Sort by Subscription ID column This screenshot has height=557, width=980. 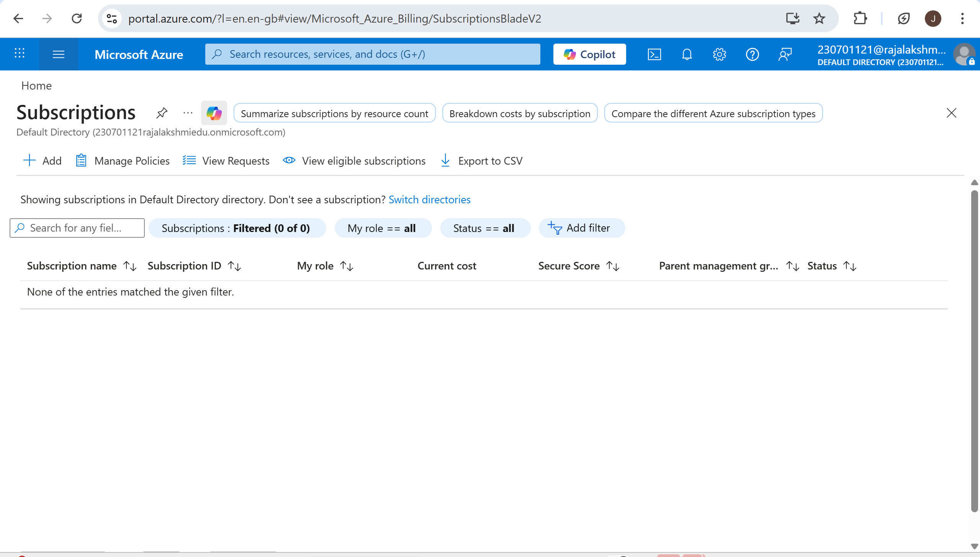pos(194,266)
